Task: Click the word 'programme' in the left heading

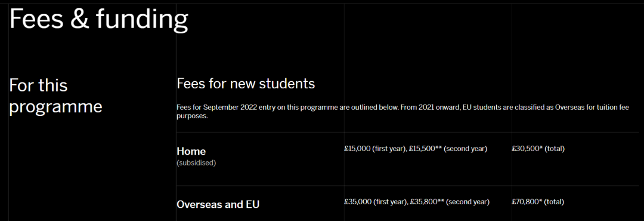Action: 55,107
